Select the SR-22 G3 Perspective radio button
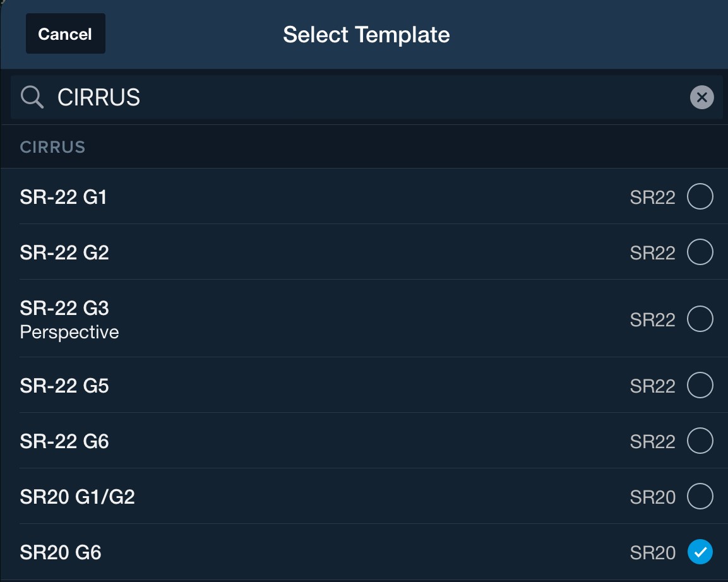 coord(700,319)
